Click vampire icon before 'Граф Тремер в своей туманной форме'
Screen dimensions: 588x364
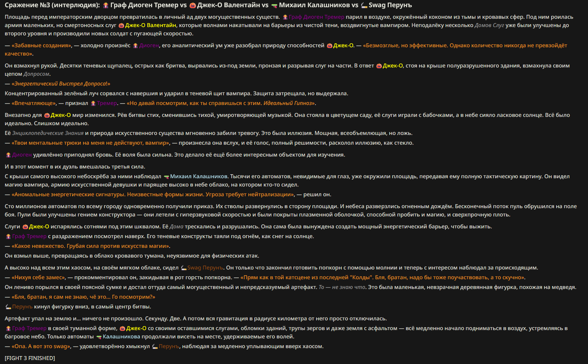pos(8,328)
